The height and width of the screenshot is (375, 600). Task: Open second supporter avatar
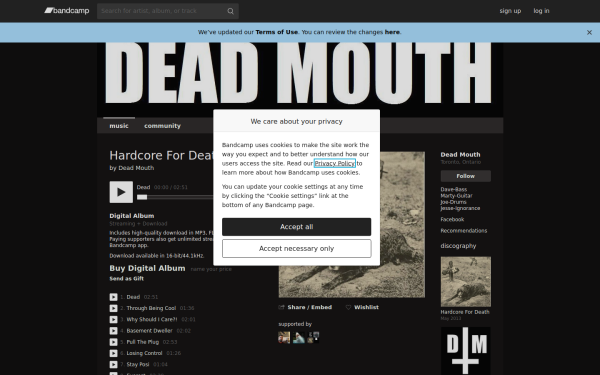click(298, 338)
